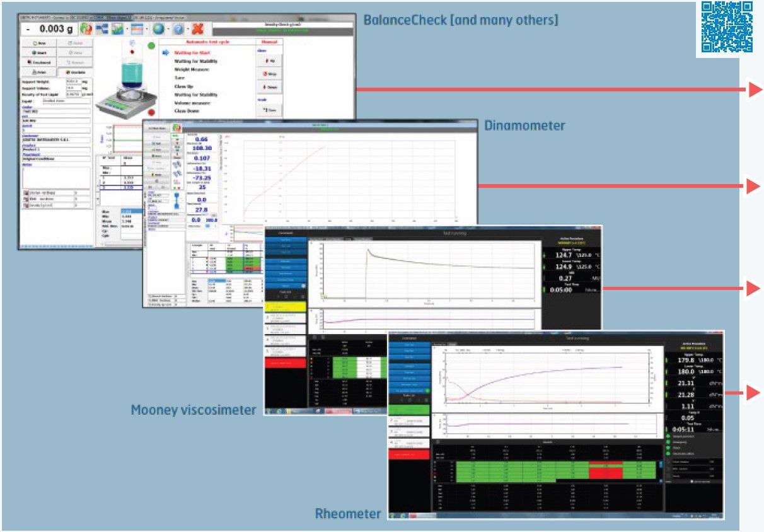Expand the dropdown arrow beside the chart icon
The width and height of the screenshot is (764, 532).
[x=127, y=30]
